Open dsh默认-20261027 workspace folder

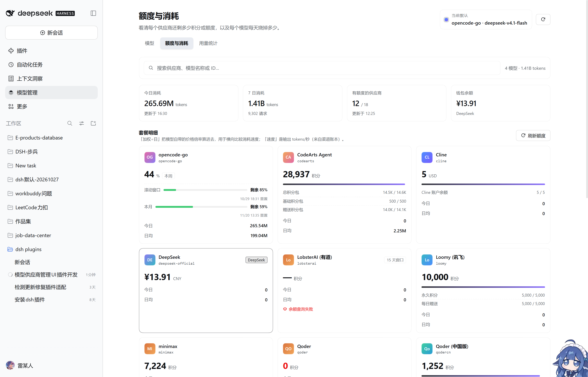click(x=51, y=180)
